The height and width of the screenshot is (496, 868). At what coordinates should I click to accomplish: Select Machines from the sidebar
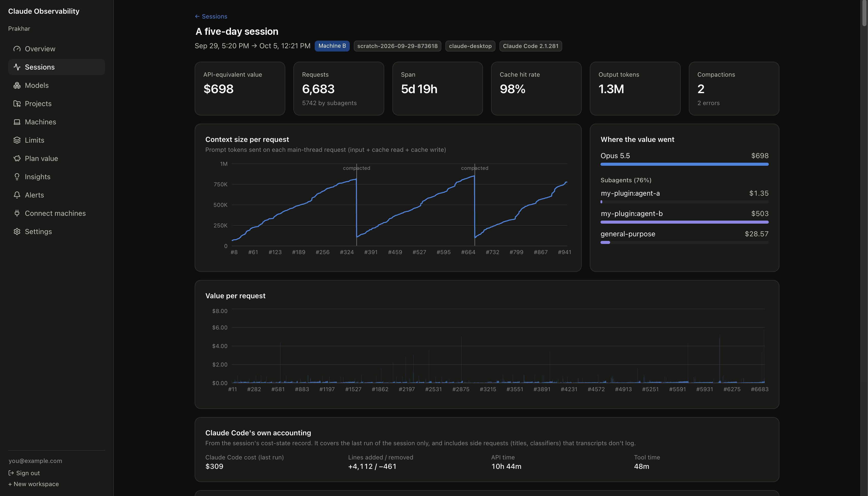(x=57, y=122)
